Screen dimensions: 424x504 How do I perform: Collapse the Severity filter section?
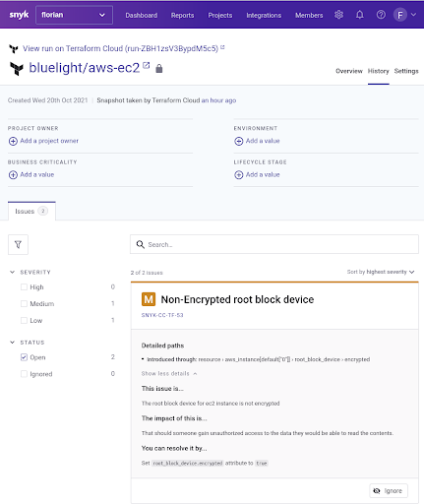13,272
